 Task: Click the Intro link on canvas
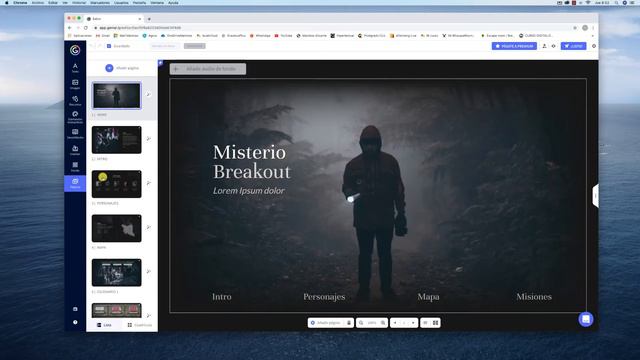click(x=222, y=297)
